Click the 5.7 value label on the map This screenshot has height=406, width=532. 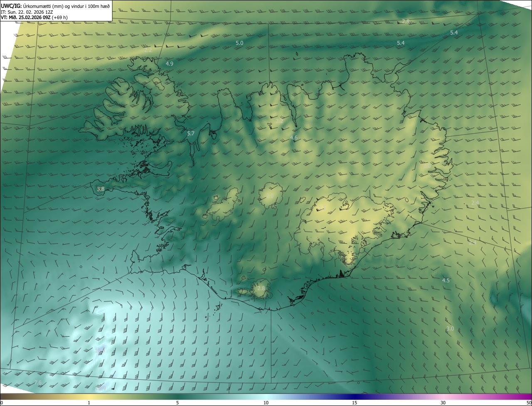tap(191, 133)
